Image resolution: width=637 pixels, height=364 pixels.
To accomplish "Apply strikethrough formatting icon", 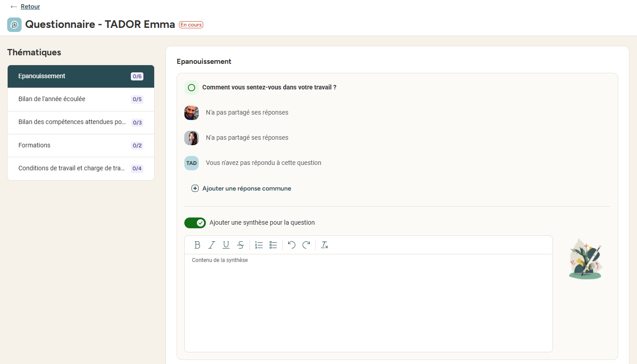I will pos(241,245).
